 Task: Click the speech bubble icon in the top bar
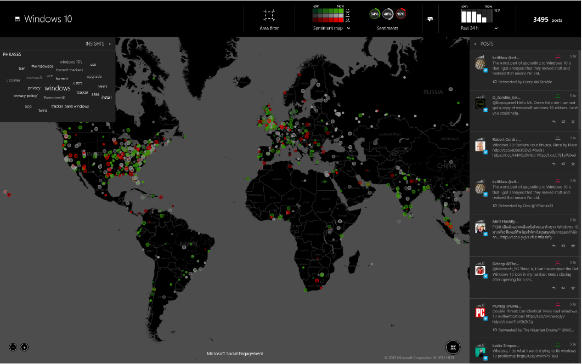pyautogui.click(x=430, y=19)
